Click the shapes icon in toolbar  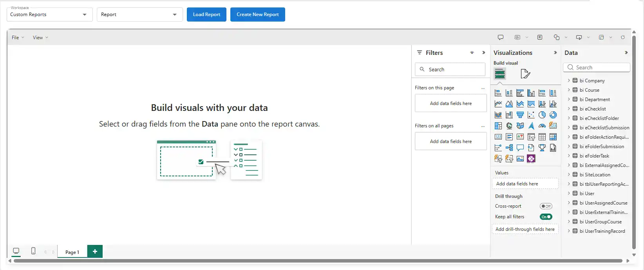pos(556,37)
